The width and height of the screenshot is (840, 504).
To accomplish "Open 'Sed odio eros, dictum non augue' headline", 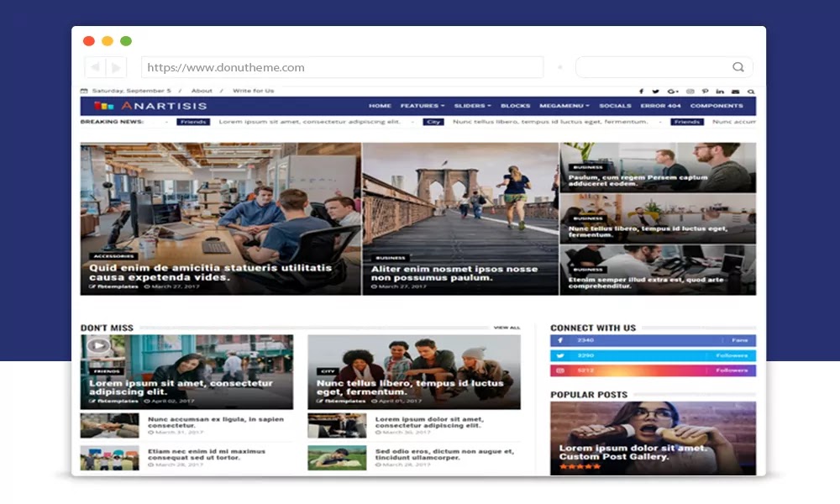I will (444, 454).
